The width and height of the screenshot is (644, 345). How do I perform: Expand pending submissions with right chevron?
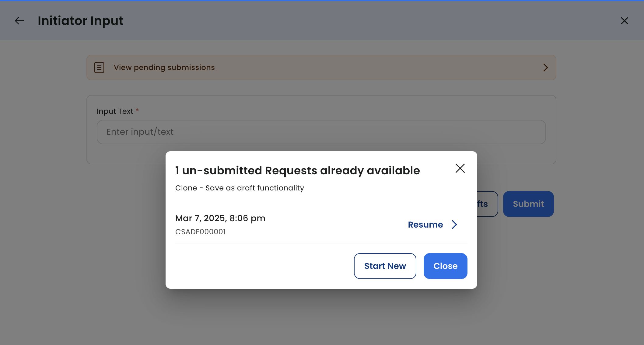545,68
